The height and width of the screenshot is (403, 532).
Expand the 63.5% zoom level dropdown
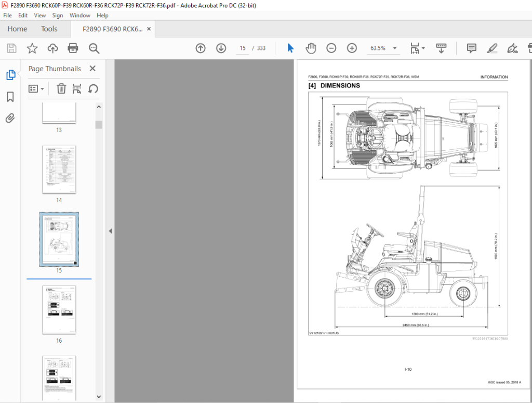(x=395, y=48)
